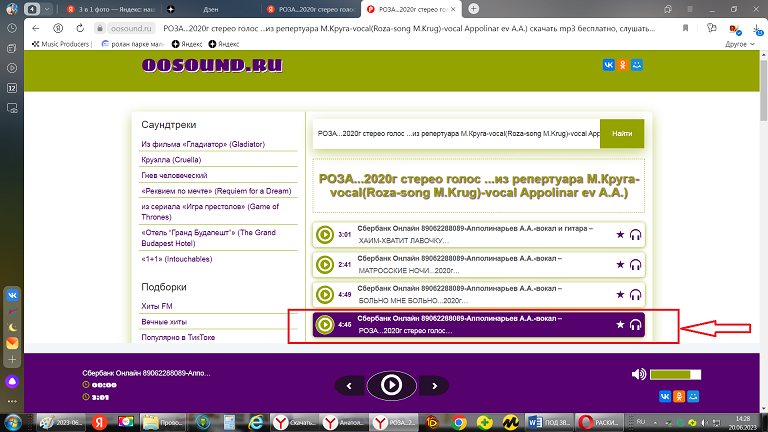Star the МАТРОССКИЕ НОЧИ track
Image resolution: width=768 pixels, height=432 pixels.
[620, 264]
